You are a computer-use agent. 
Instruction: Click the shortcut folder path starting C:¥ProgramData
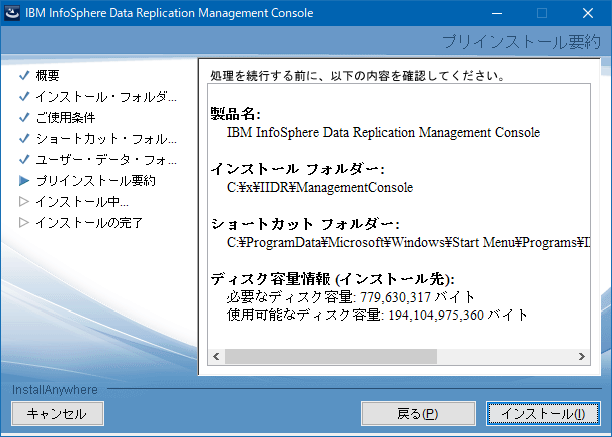(x=408, y=243)
